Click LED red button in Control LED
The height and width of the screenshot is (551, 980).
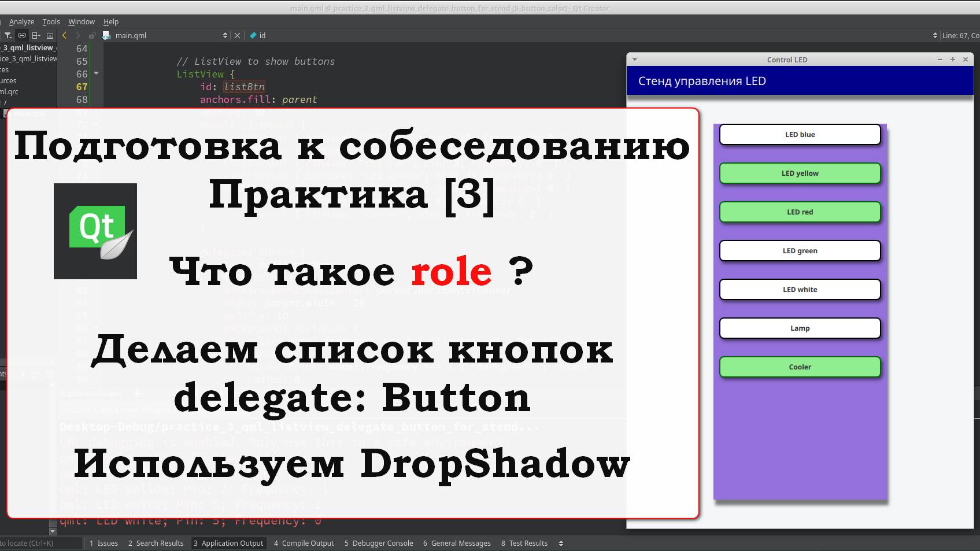[x=800, y=212]
